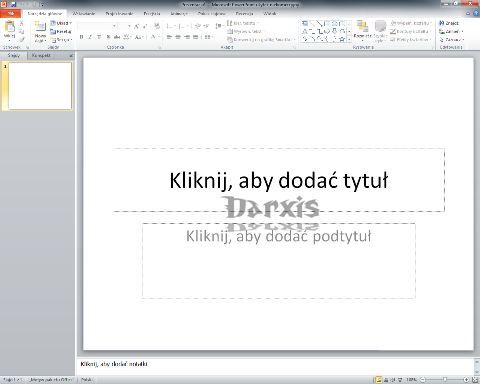Click the PowerPoint Help question mark icon
The image size is (480, 384).
(476, 13)
